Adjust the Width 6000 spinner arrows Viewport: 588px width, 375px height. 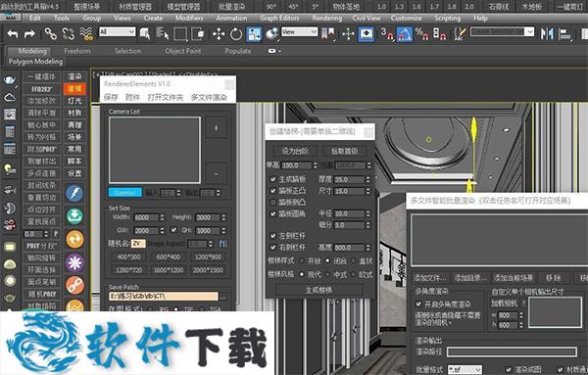pyautogui.click(x=162, y=217)
